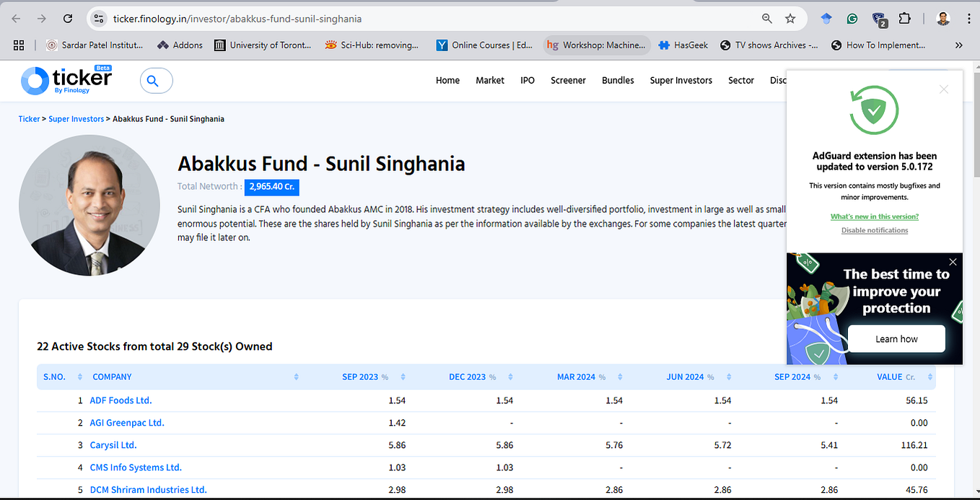Close the AdGuard protection ad banner
The height and width of the screenshot is (500, 980).
[953, 262]
